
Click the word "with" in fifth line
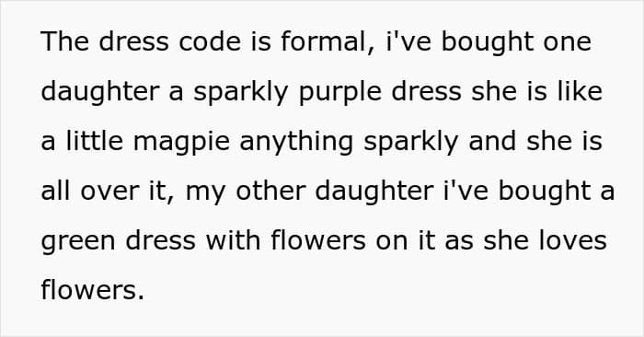click(x=233, y=241)
